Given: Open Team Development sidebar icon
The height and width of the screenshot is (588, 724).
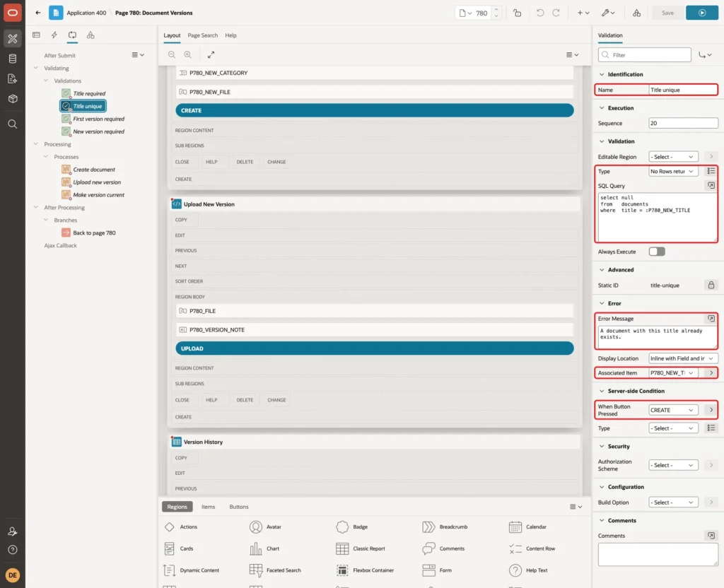Looking at the screenshot, I should pyautogui.click(x=13, y=79).
